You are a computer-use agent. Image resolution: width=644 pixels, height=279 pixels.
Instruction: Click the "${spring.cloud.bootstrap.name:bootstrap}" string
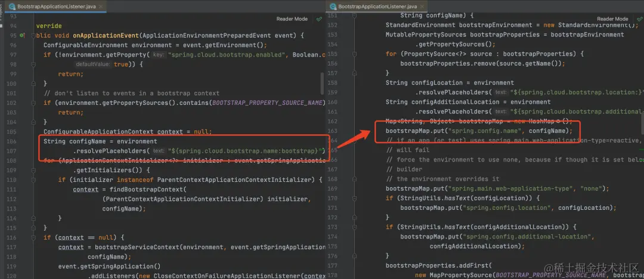click(x=246, y=151)
